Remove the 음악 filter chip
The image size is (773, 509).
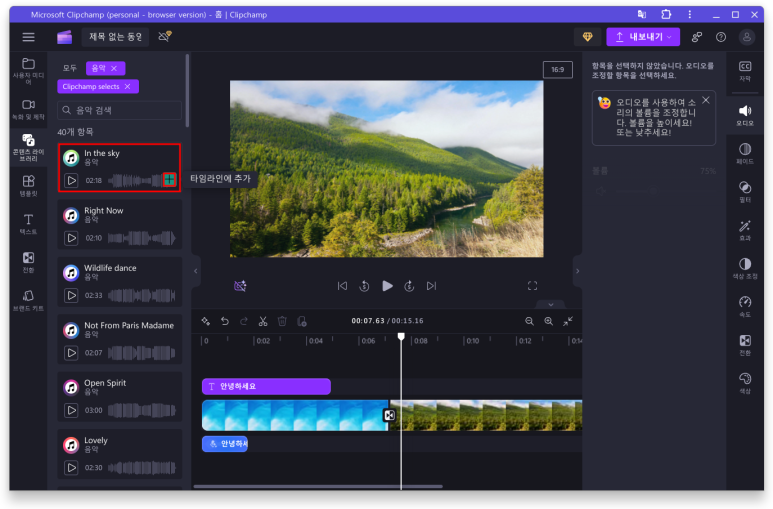coord(114,68)
